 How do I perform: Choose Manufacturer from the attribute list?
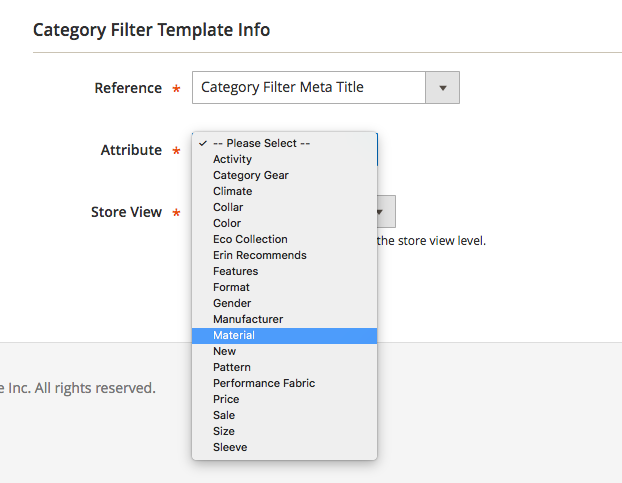click(248, 319)
